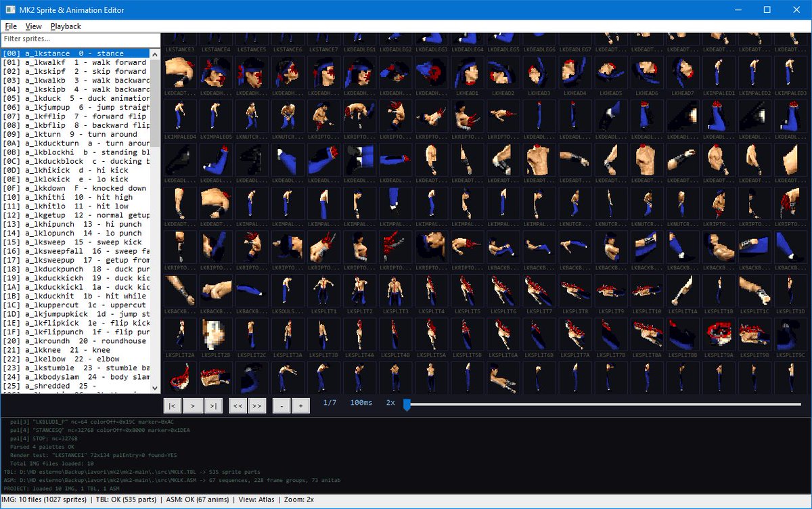The height and width of the screenshot is (509, 812).
Task: Select animation [09] a_lkturn turn around
Action: pyautogui.click(x=75, y=134)
